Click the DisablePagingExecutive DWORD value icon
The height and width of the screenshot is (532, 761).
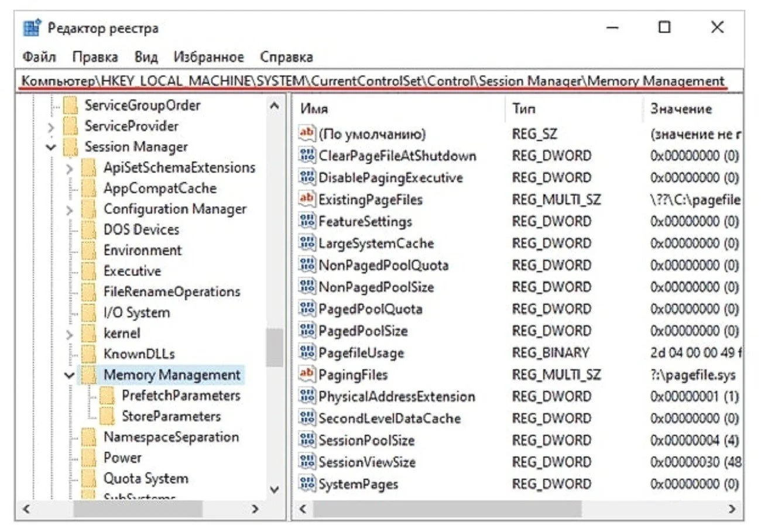tap(307, 177)
